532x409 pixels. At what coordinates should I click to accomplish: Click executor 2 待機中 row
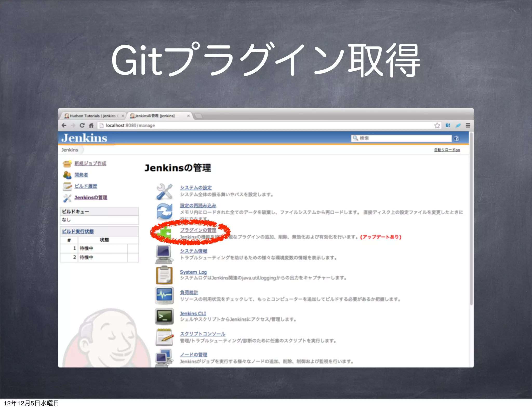99,257
